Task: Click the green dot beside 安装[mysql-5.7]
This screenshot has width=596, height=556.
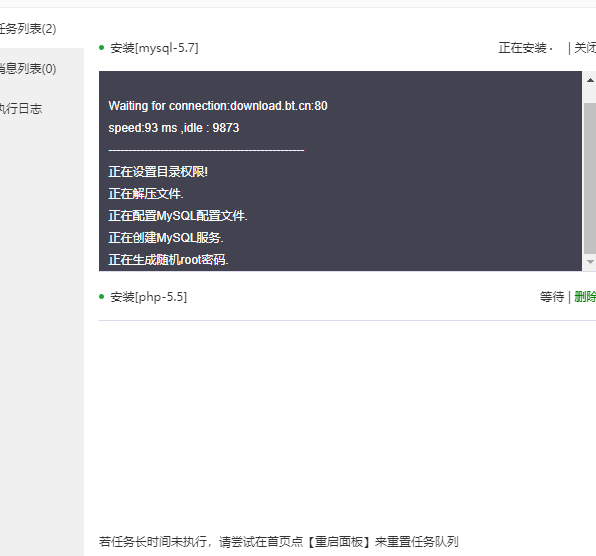Action: coord(101,48)
